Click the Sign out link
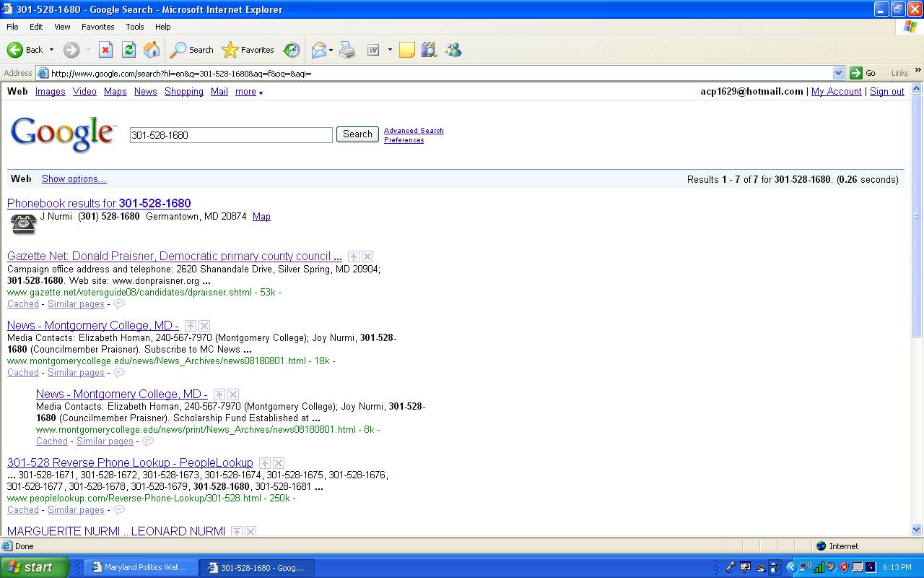The width and height of the screenshot is (924, 578). click(887, 92)
